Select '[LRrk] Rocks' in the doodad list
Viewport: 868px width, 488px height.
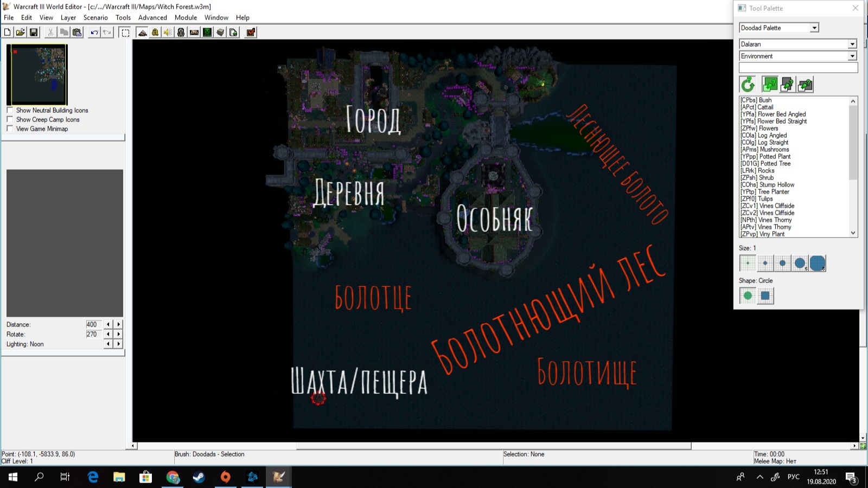point(757,170)
